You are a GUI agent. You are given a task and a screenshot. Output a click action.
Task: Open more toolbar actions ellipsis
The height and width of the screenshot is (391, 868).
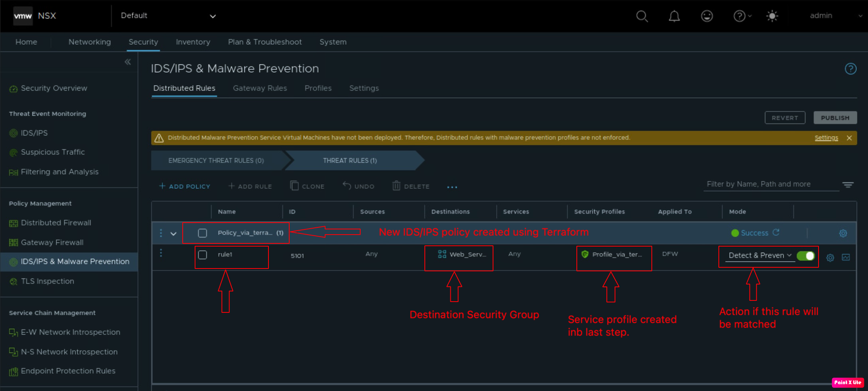coord(452,187)
